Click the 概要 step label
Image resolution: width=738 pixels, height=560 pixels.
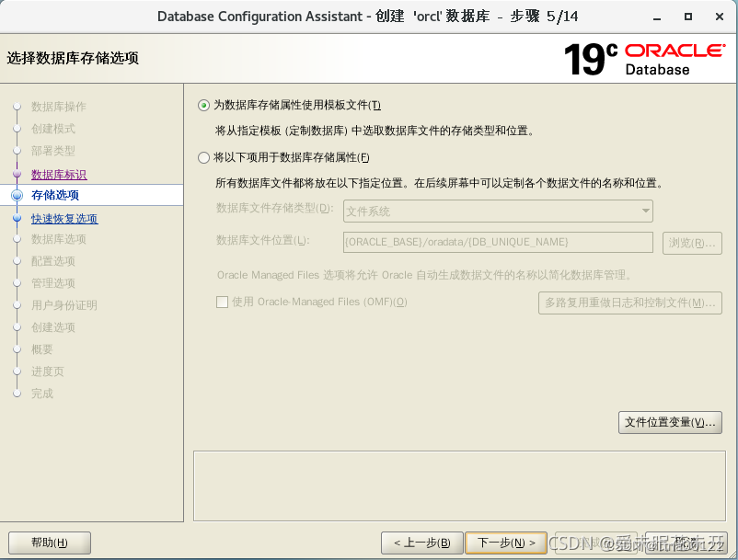click(42, 349)
